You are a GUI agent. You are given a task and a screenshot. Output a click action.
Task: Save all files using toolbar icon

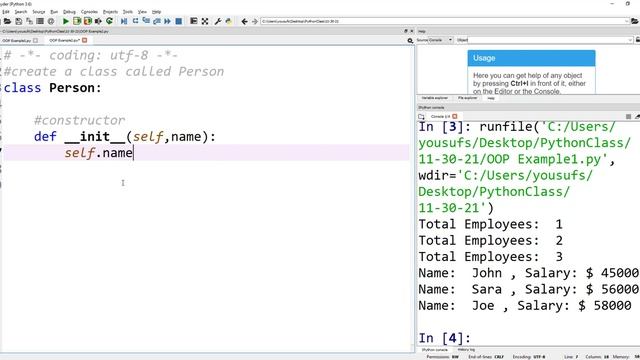pyautogui.click(x=29, y=21)
